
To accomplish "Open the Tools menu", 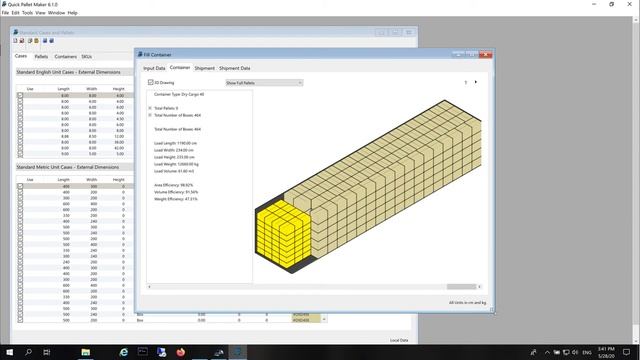I will pos(27,13).
